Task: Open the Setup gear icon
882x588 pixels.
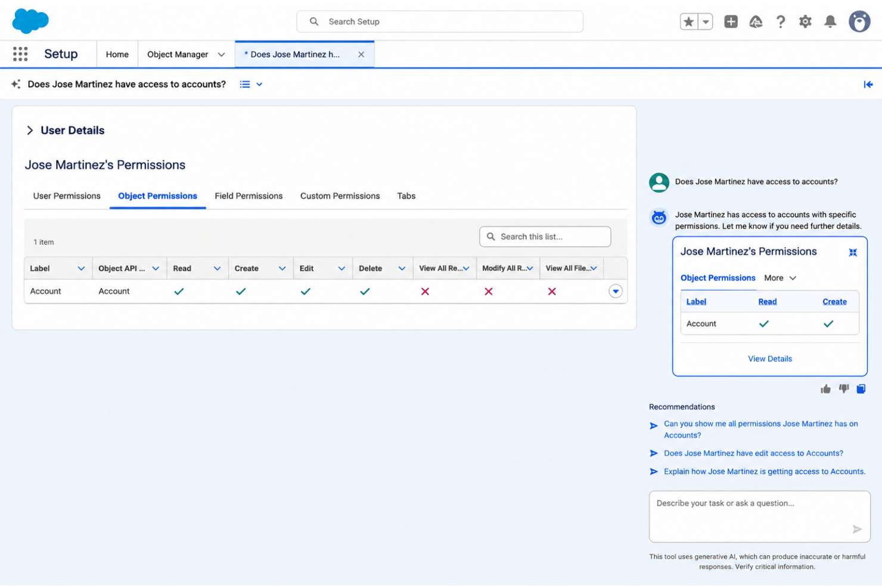Action: coord(805,22)
